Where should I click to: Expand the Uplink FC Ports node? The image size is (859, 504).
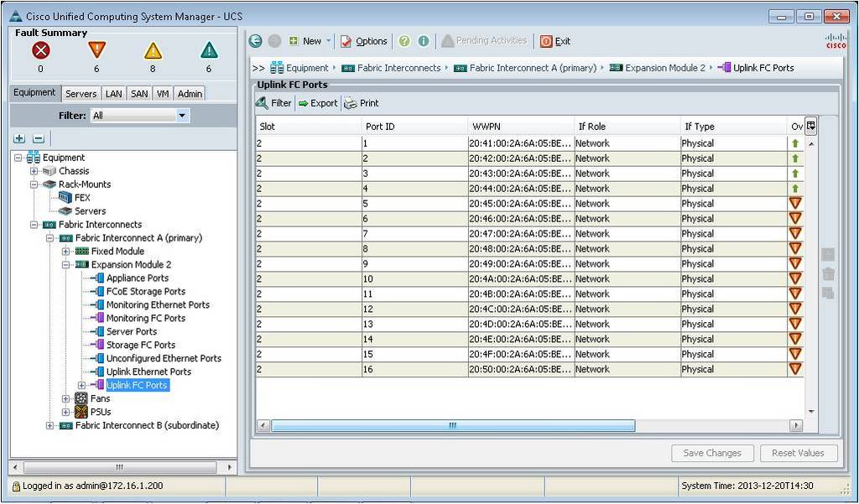(x=81, y=385)
